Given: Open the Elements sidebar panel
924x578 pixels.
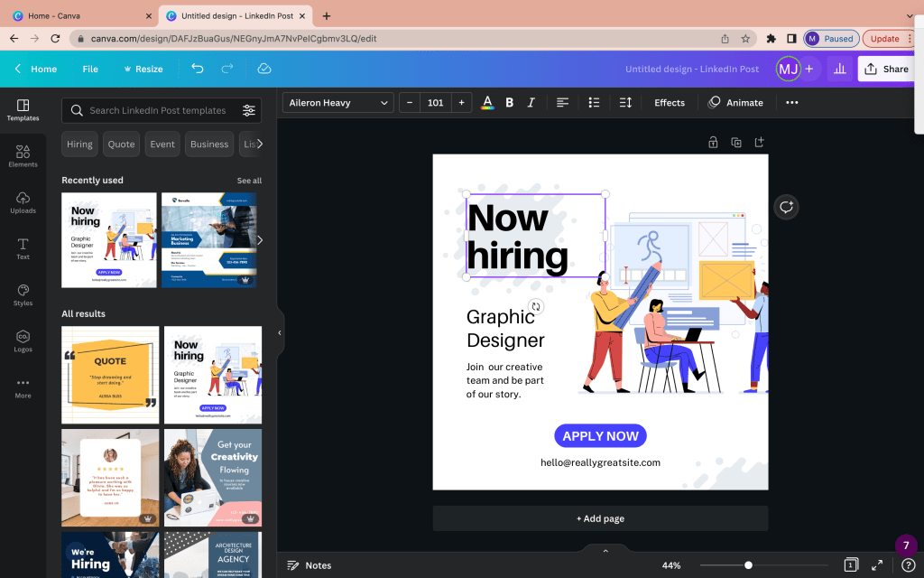Looking at the screenshot, I should pos(23,155).
